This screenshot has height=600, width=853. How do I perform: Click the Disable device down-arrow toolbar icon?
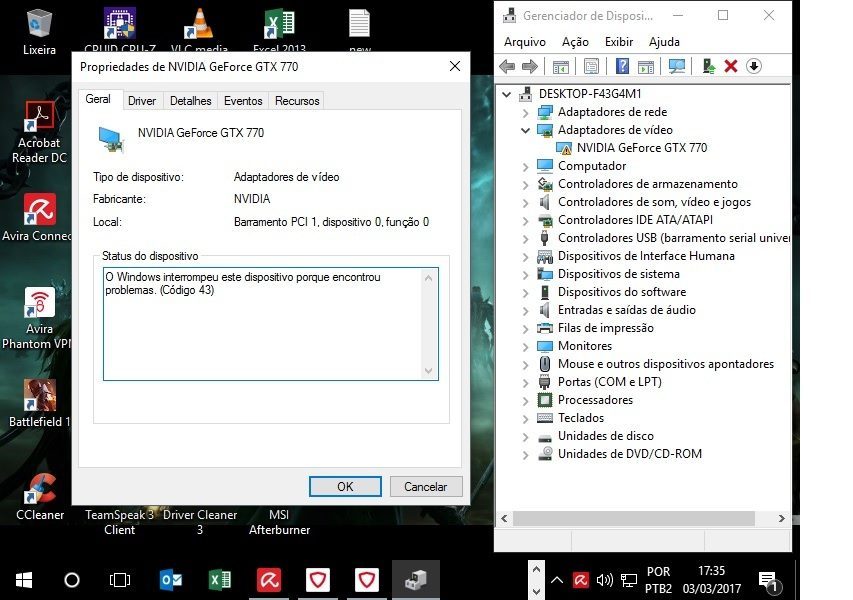pos(753,66)
